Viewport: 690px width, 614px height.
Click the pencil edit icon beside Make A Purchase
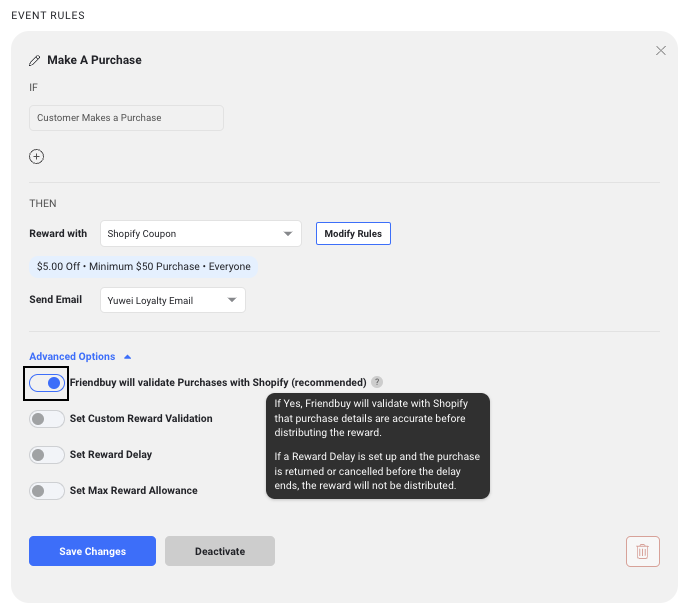click(35, 60)
